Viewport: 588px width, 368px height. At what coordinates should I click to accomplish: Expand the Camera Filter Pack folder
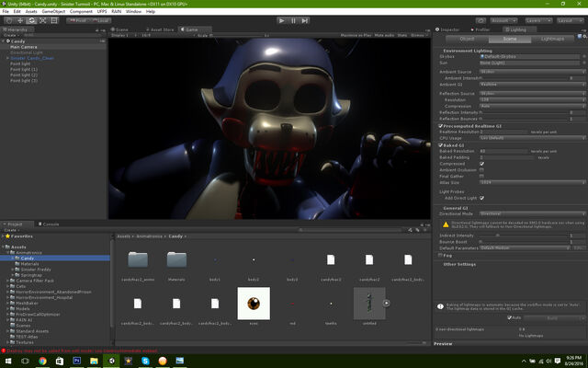pos(7,281)
